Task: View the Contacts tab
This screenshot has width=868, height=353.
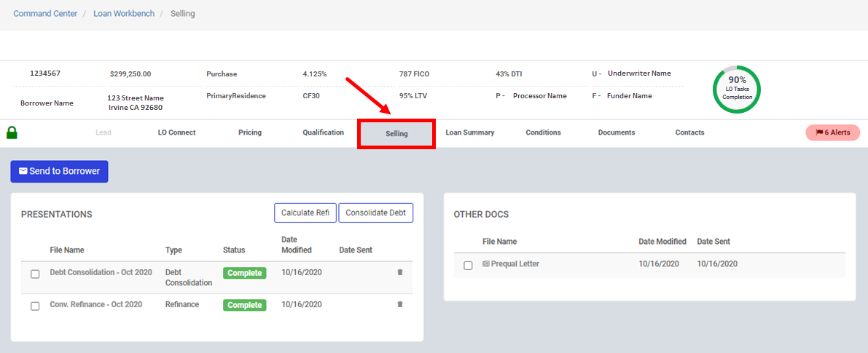Action: point(689,132)
